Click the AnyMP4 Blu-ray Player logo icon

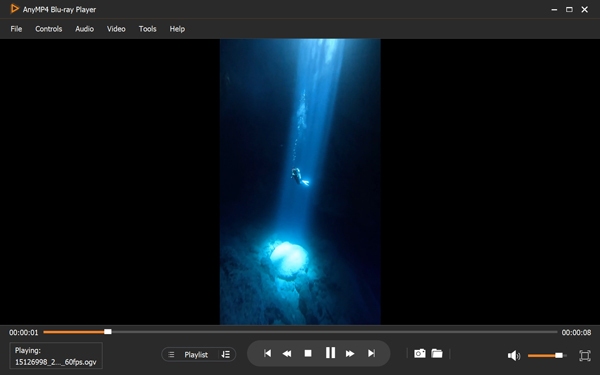pos(15,8)
